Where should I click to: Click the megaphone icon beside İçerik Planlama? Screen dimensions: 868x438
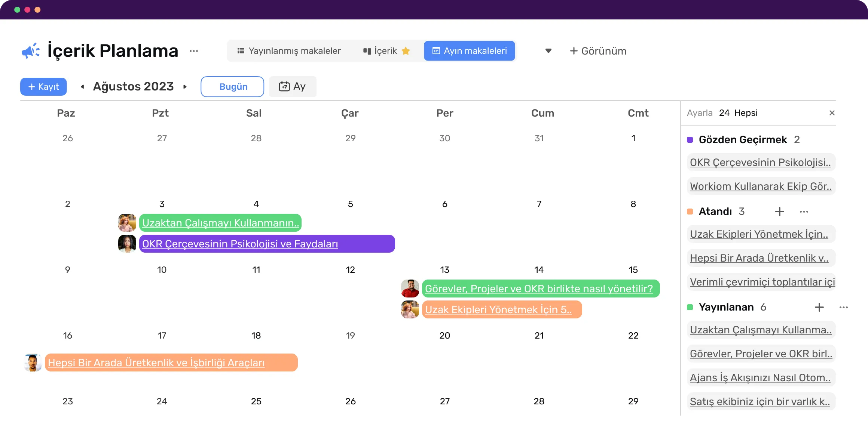(x=30, y=51)
